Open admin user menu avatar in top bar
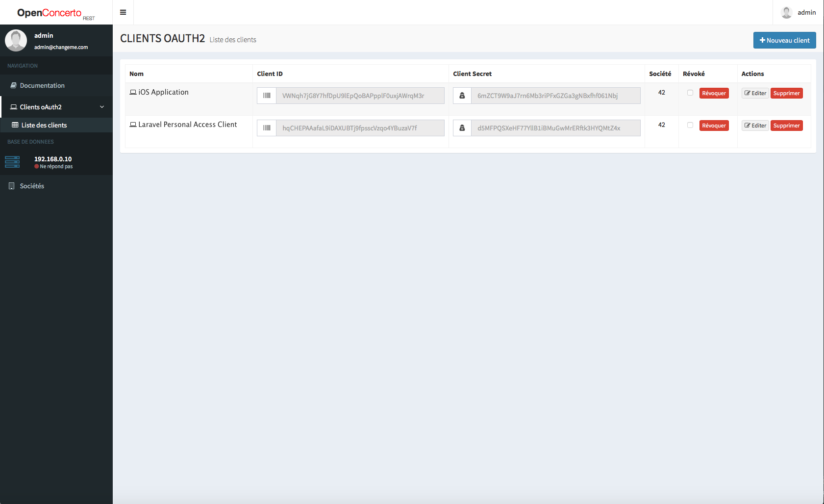This screenshot has height=504, width=824. point(786,12)
